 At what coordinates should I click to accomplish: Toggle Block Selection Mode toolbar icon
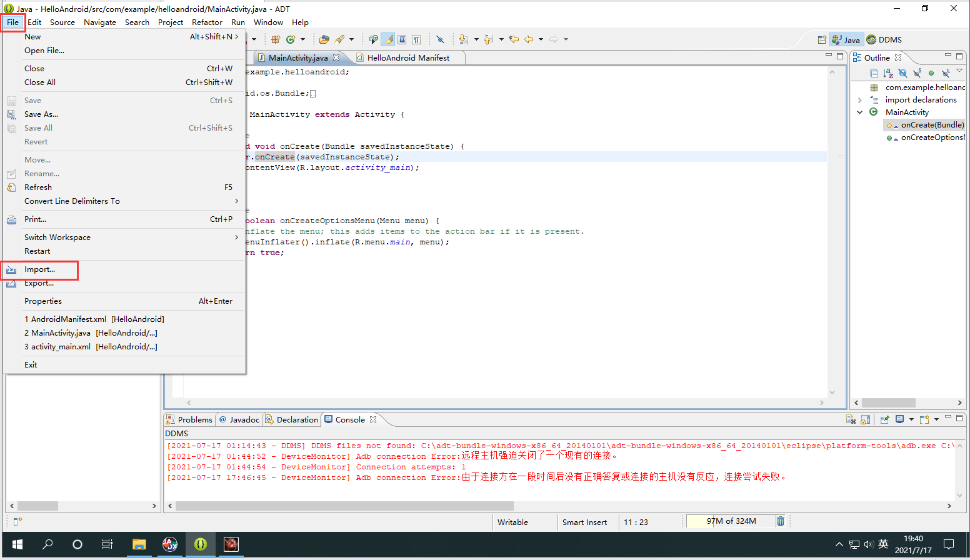tap(402, 39)
